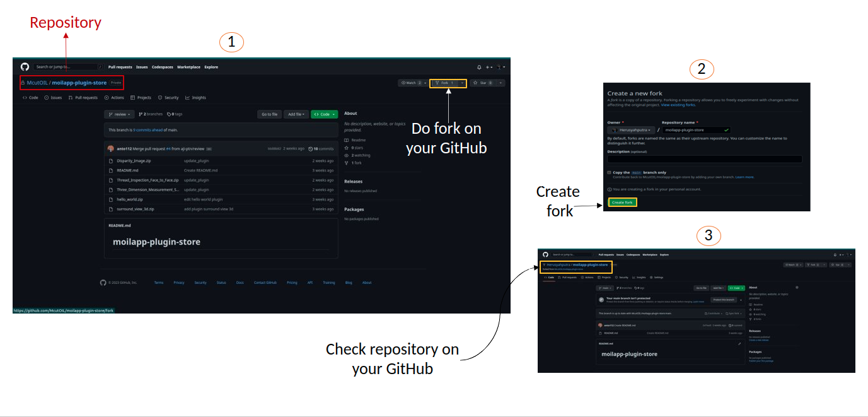Switch to Issues tab in step 1 repository

pyautogui.click(x=54, y=98)
